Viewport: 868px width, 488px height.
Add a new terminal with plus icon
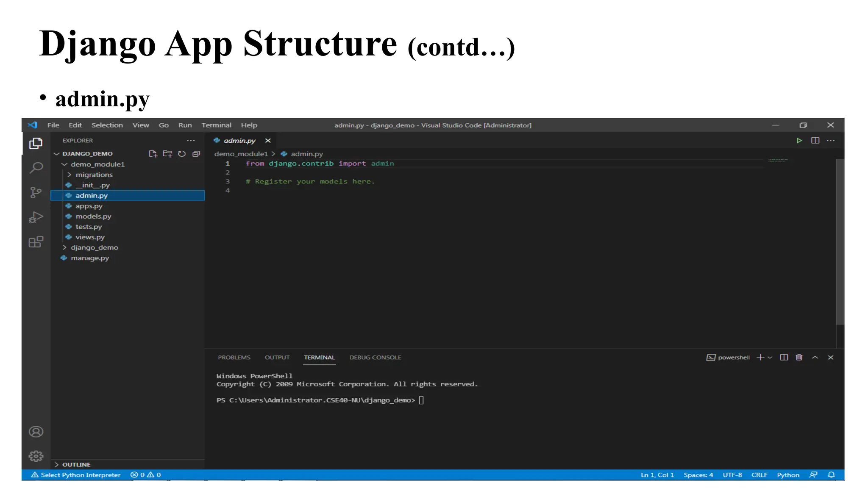pyautogui.click(x=760, y=358)
